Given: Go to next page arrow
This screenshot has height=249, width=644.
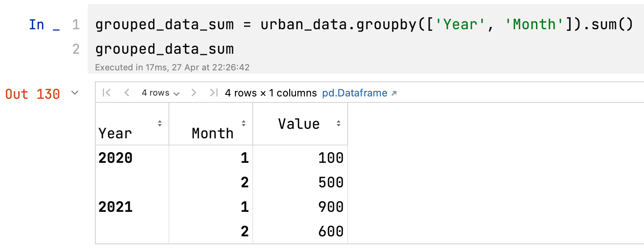Looking at the screenshot, I should (x=194, y=93).
